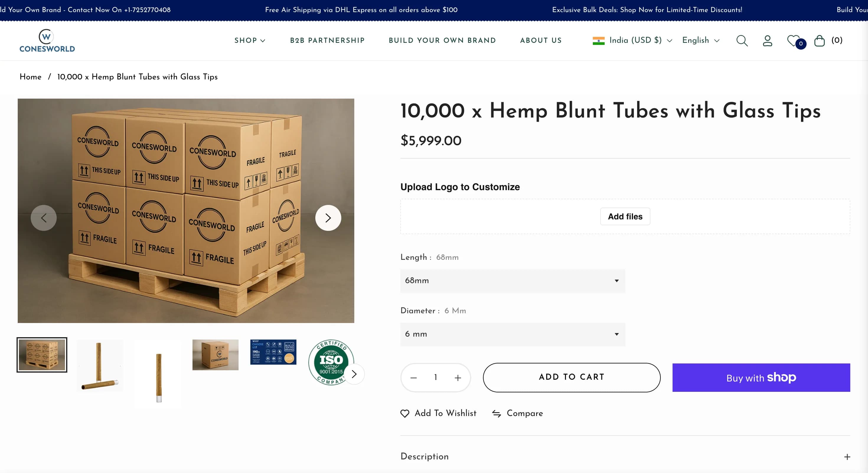
Task: Click the Conesworld logo
Action: coord(47,41)
